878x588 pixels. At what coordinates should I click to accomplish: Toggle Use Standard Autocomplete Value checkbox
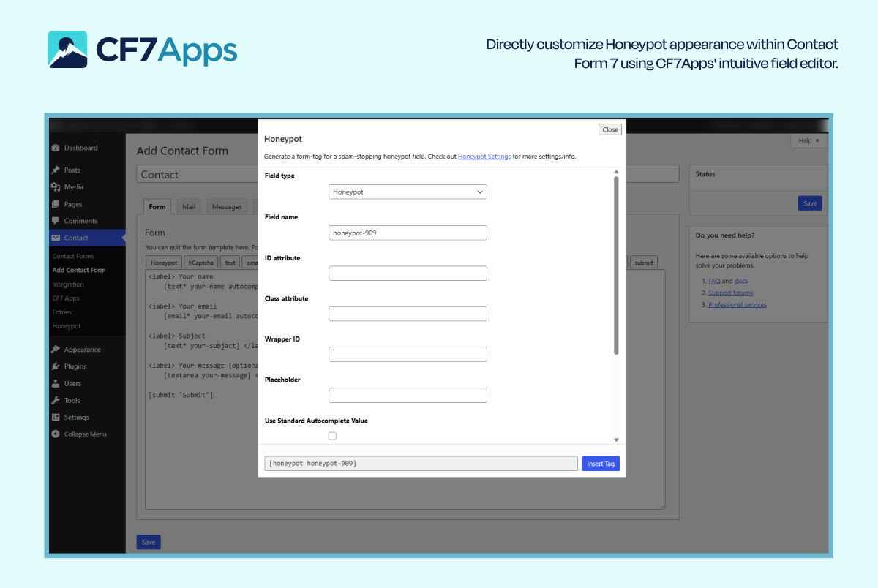[332, 436]
